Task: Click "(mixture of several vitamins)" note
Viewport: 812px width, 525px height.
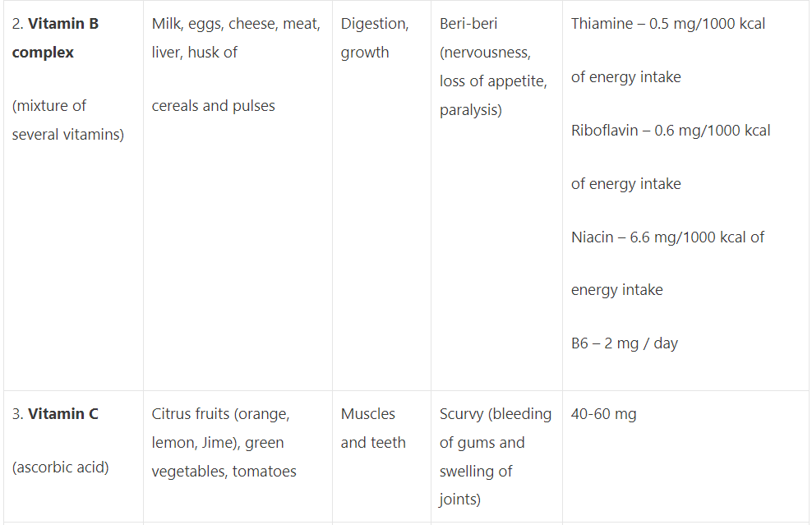Action: [x=67, y=120]
